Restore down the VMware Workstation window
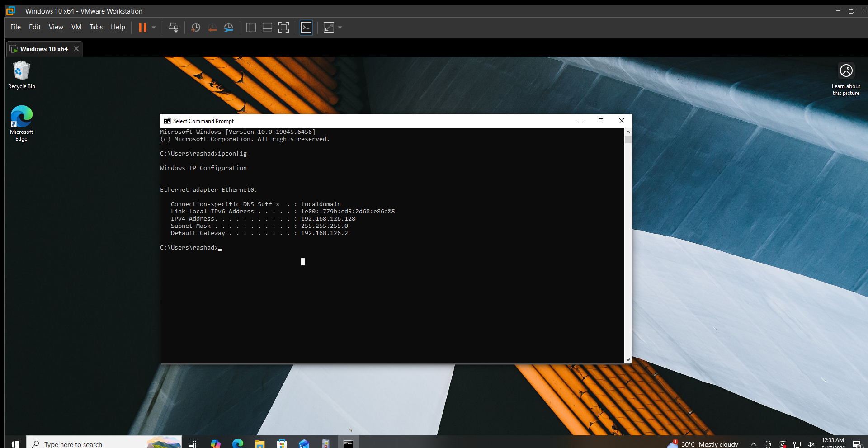 point(851,11)
